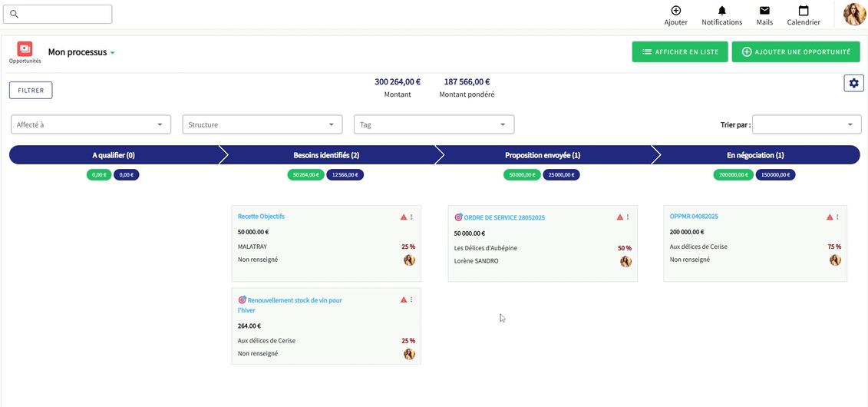Open the Notifications bell icon
Image resolution: width=868 pixels, height=407 pixels.
(x=721, y=11)
